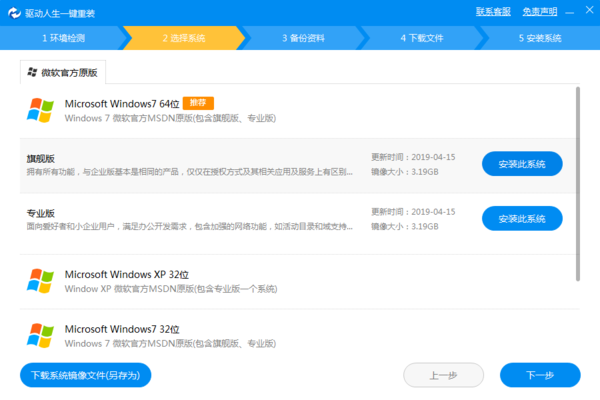Click the 下一步 button

point(540,375)
